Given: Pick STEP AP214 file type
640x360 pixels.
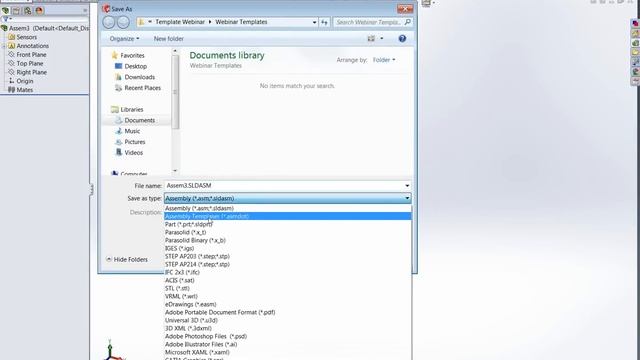Looking at the screenshot, I should [287, 264].
